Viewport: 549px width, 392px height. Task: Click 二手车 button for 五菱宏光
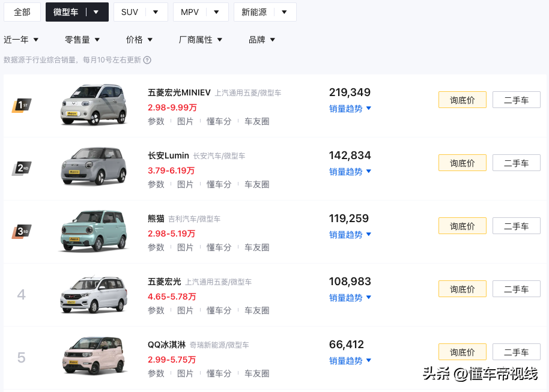coord(516,289)
